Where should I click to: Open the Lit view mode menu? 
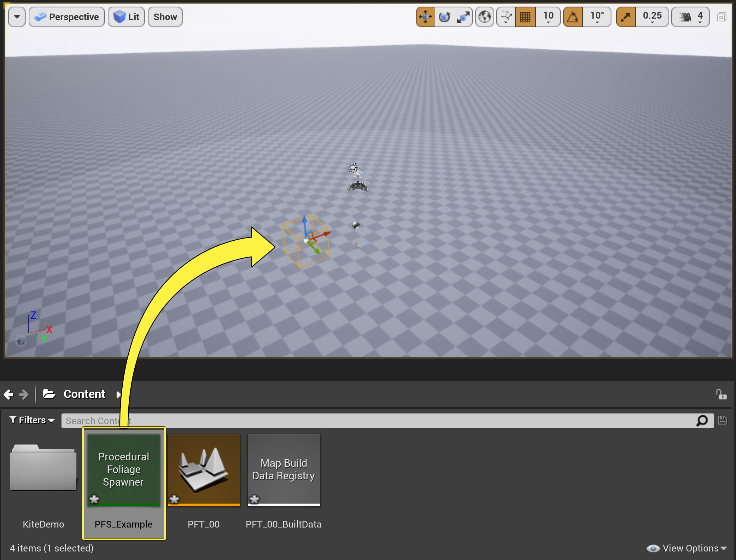click(126, 17)
